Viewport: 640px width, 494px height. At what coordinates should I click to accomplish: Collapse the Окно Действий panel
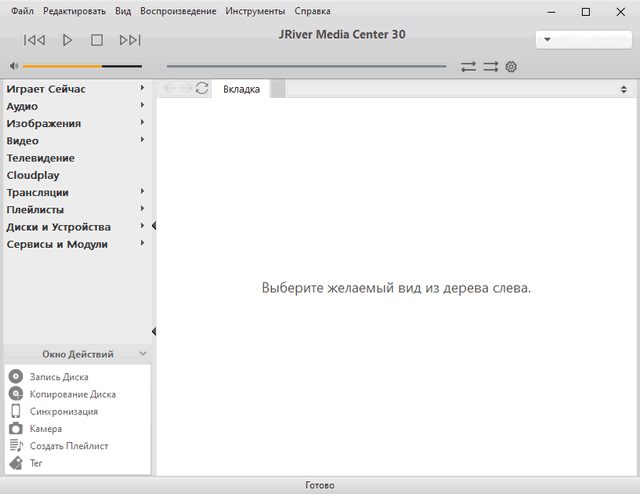point(143,354)
